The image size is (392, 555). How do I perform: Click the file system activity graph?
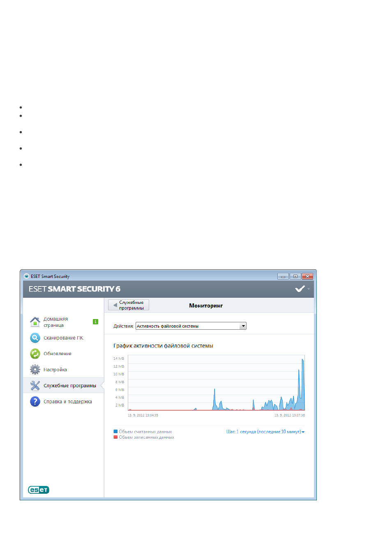click(216, 383)
